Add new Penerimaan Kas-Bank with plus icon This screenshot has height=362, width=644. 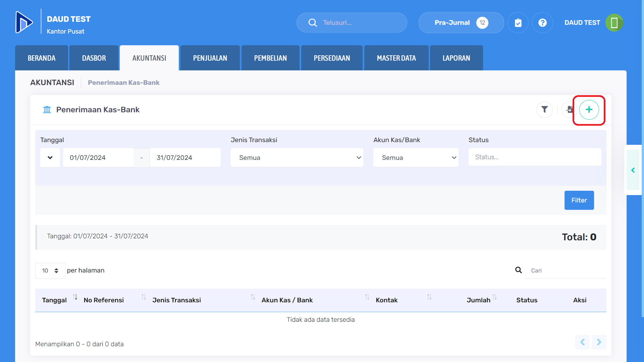[589, 110]
